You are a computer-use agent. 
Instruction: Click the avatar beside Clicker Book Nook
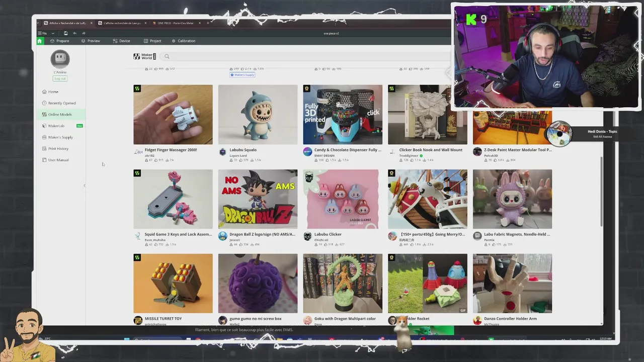point(392,152)
